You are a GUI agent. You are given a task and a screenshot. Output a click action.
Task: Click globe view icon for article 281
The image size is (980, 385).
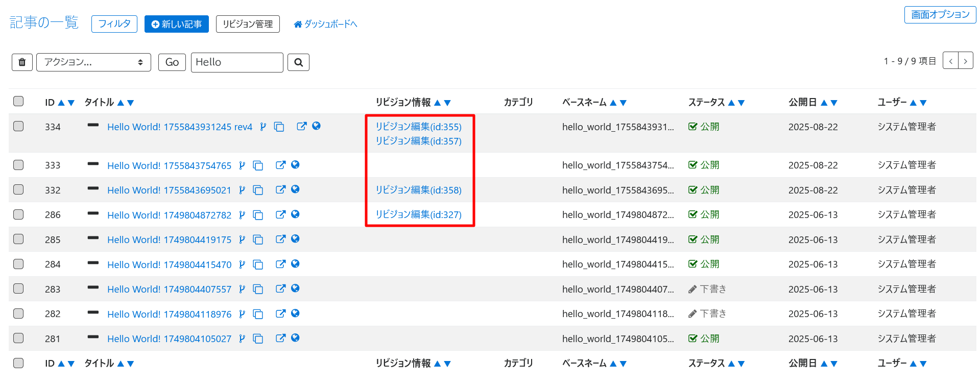point(295,338)
